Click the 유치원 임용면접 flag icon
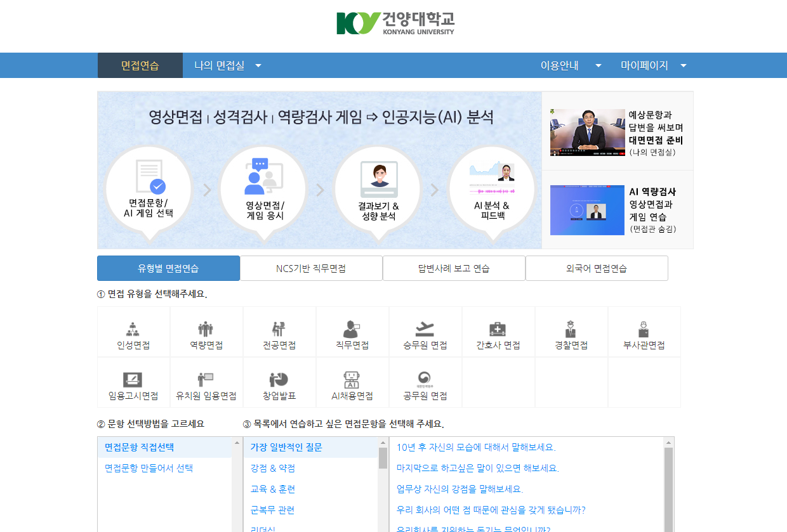787x532 pixels. point(206,382)
